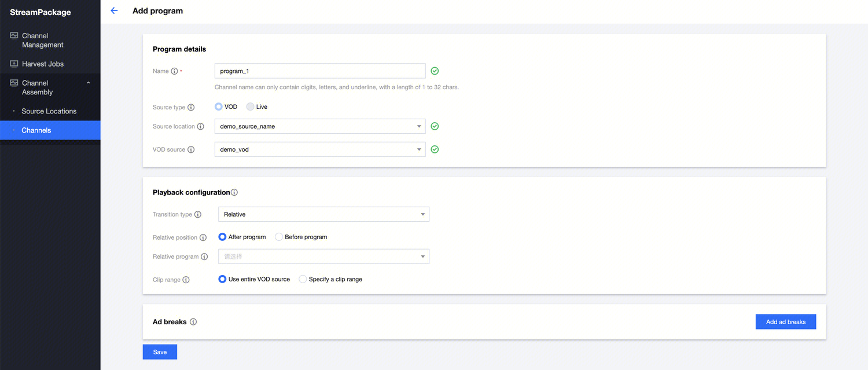Open Harvest Jobs in the sidebar
Viewport: 868px width, 370px height.
[x=42, y=64]
